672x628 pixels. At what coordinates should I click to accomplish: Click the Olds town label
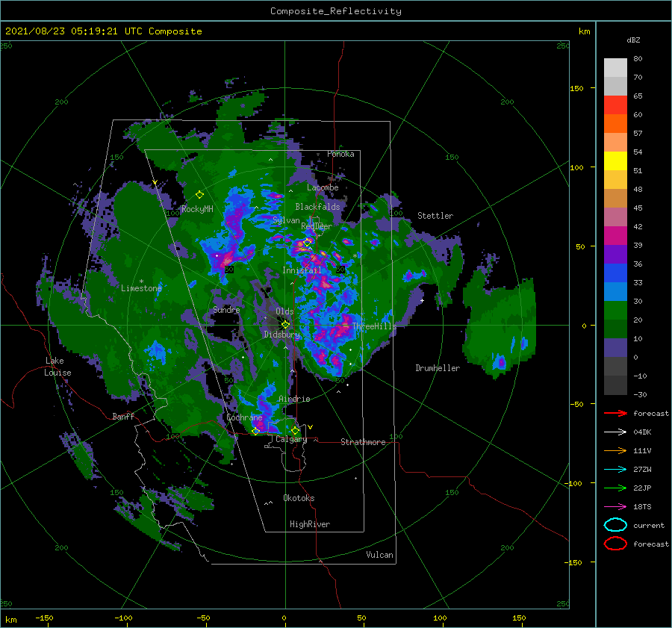(284, 311)
